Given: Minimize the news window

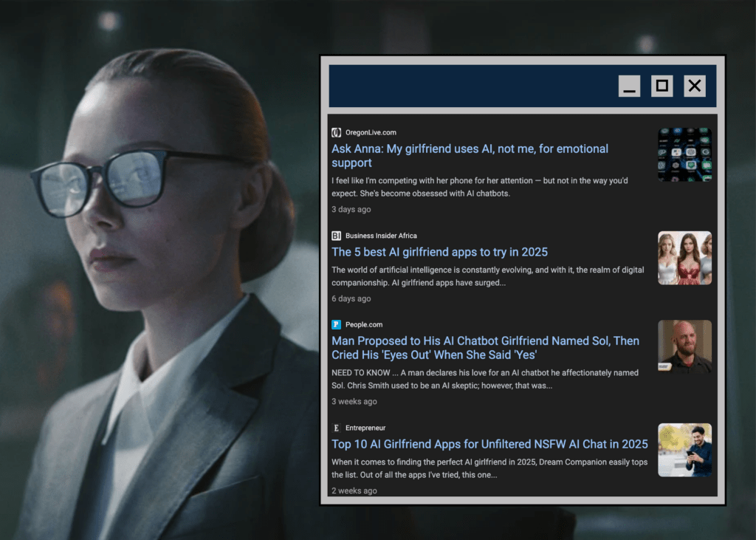Looking at the screenshot, I should tap(629, 86).
